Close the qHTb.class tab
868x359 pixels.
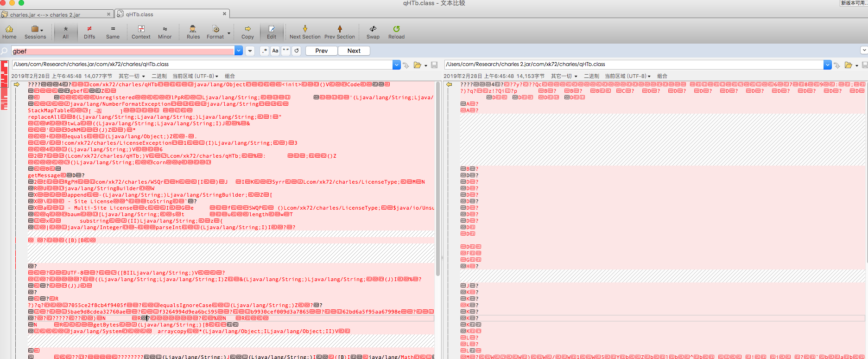coord(224,14)
